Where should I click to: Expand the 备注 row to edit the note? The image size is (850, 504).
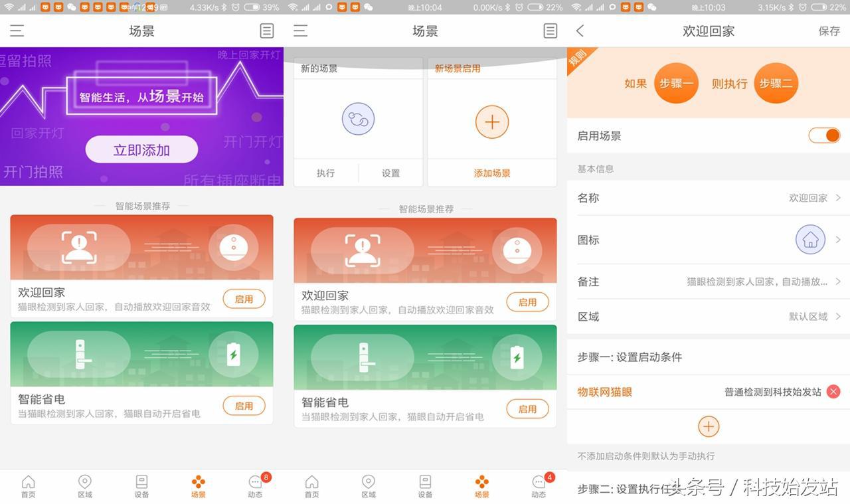838,282
